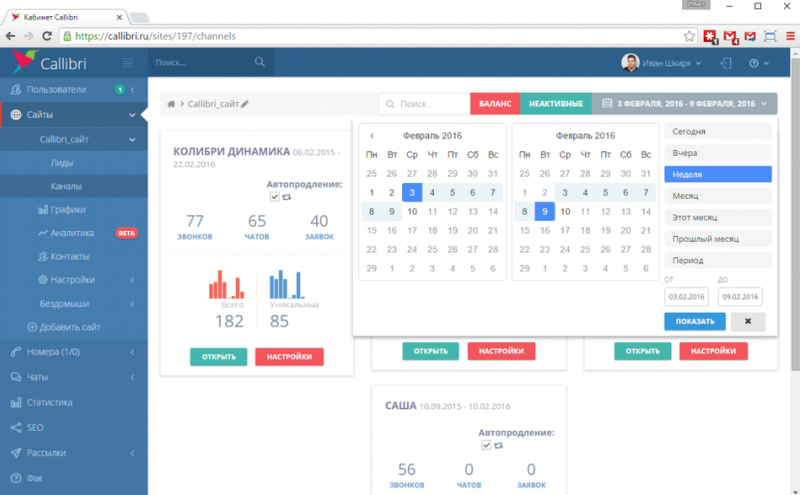Bookmark the page with the star icon
The image size is (800, 495).
690,35
